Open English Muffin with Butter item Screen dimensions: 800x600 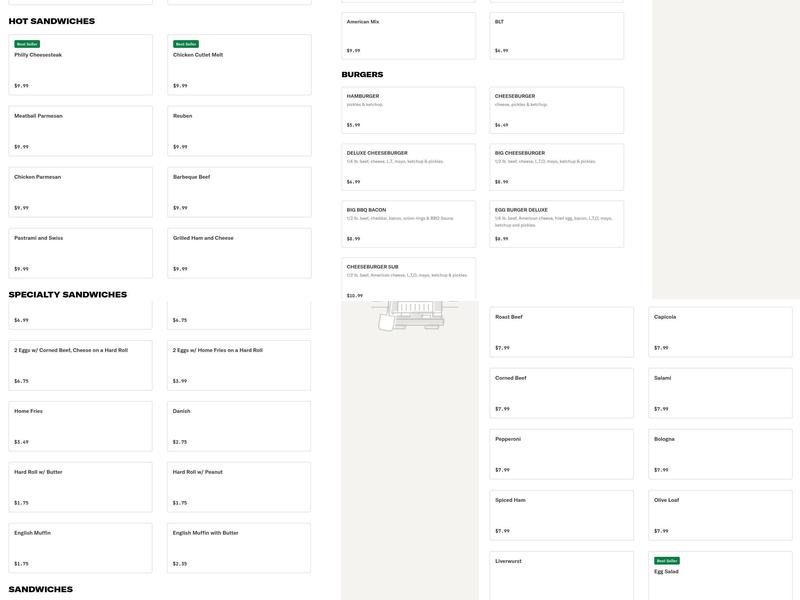click(239, 548)
